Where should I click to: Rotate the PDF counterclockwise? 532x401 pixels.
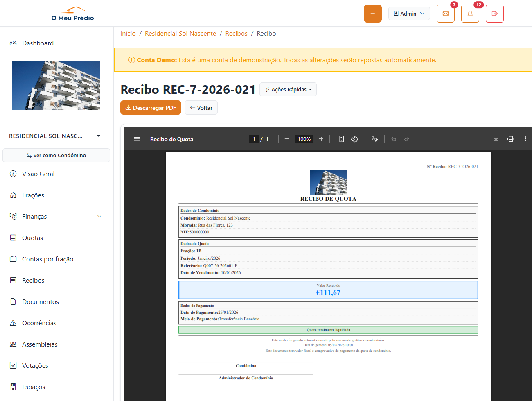coord(354,139)
